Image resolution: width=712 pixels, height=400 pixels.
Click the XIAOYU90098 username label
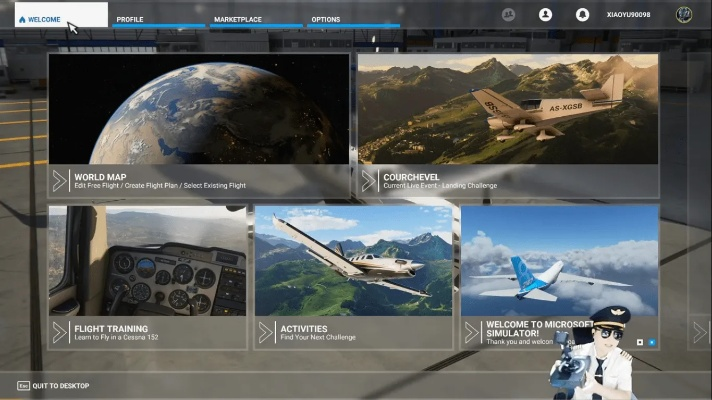point(628,15)
